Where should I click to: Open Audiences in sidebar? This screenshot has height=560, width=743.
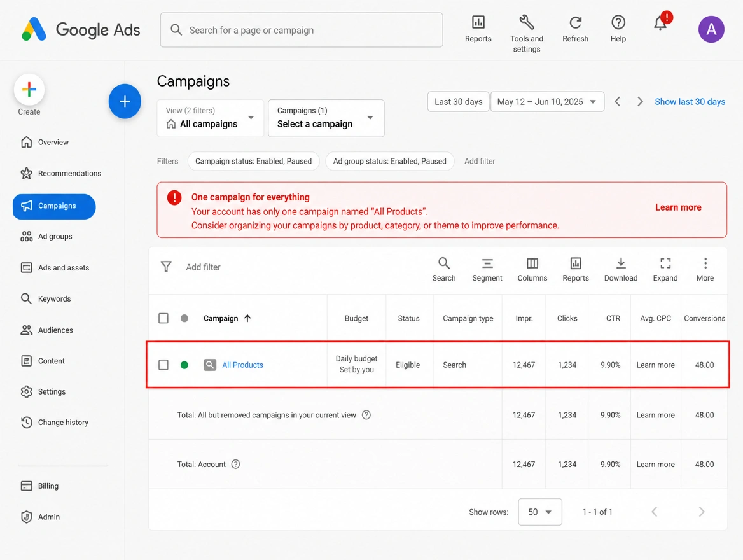(47, 330)
